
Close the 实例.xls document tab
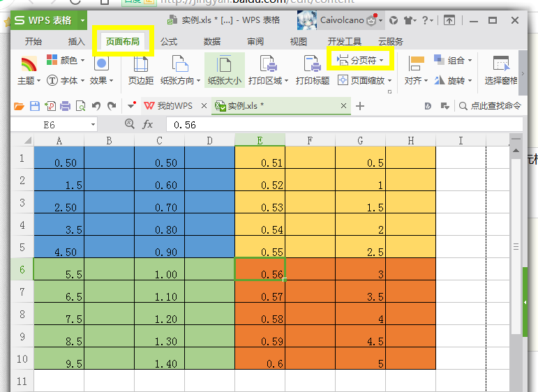point(343,106)
